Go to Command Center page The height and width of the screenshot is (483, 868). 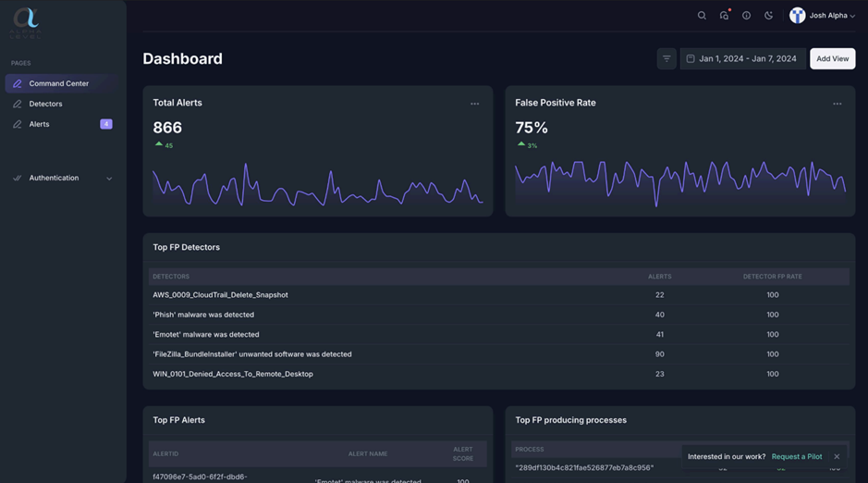click(59, 83)
